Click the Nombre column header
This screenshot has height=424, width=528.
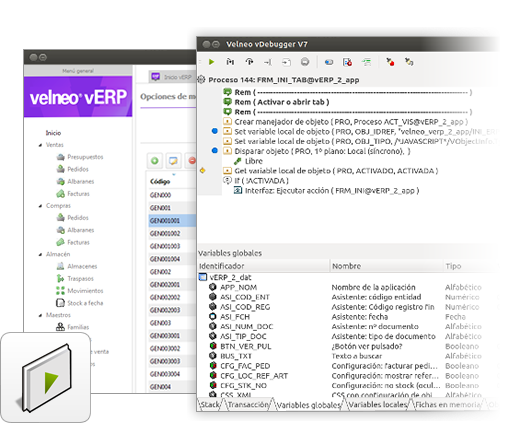pyautogui.click(x=387, y=266)
